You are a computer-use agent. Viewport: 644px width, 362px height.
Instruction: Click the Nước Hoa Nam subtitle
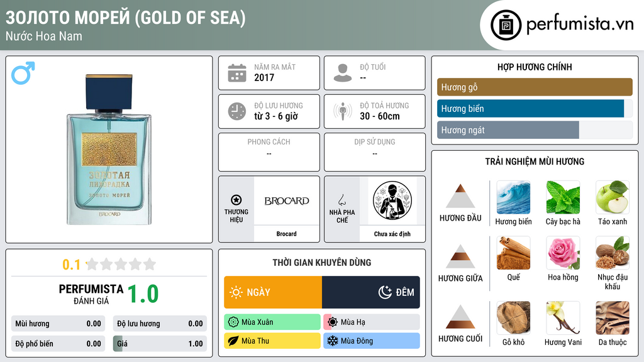click(x=43, y=36)
